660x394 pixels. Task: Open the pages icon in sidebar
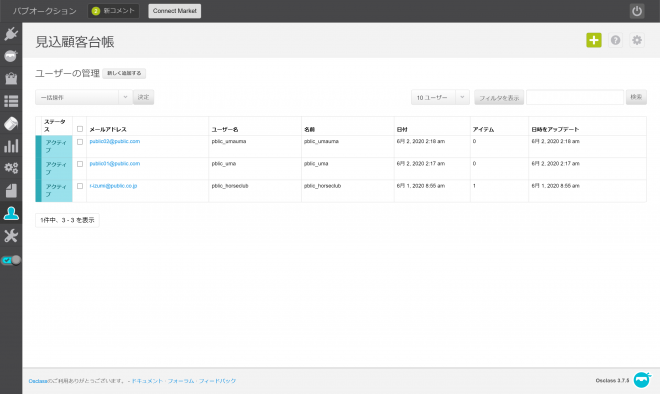click(x=11, y=191)
